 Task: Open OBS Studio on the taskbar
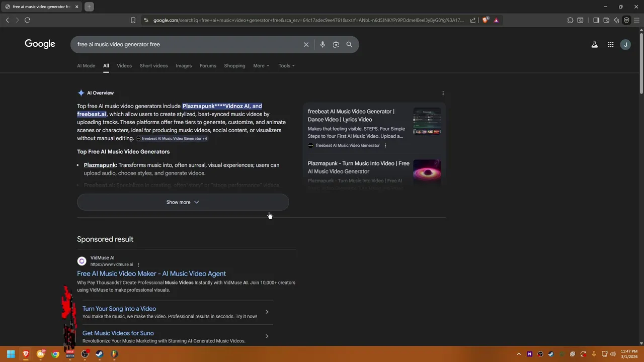85,354
